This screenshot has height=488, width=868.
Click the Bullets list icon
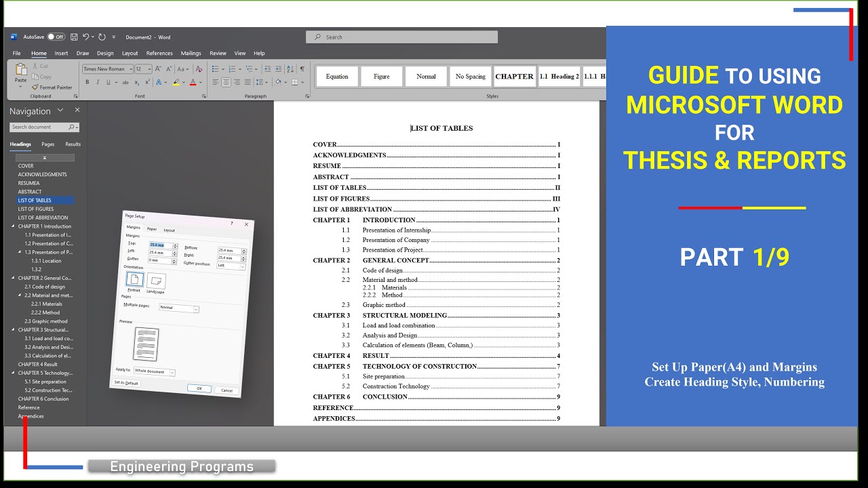click(x=215, y=69)
